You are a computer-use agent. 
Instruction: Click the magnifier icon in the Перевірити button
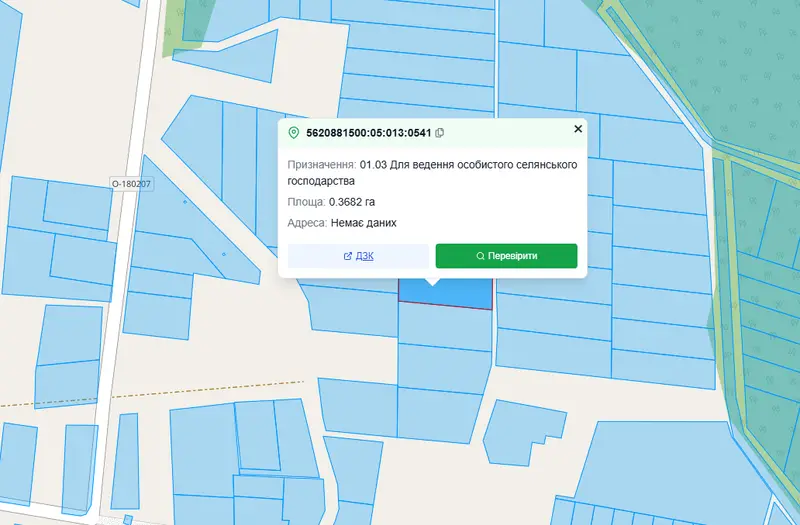[x=480, y=256]
